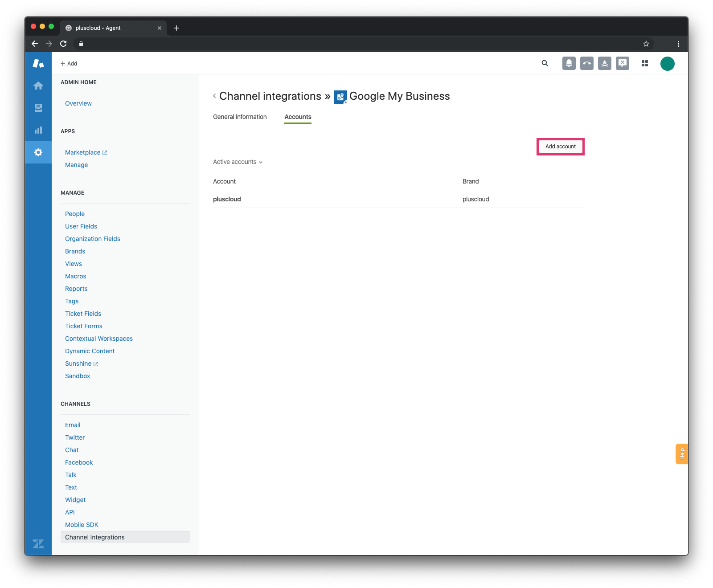Open the Manage apps link
Viewport: 713px width, 588px height.
(x=76, y=165)
